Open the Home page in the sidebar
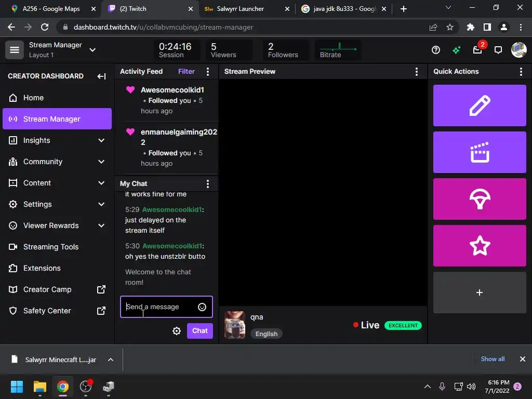 point(57,98)
